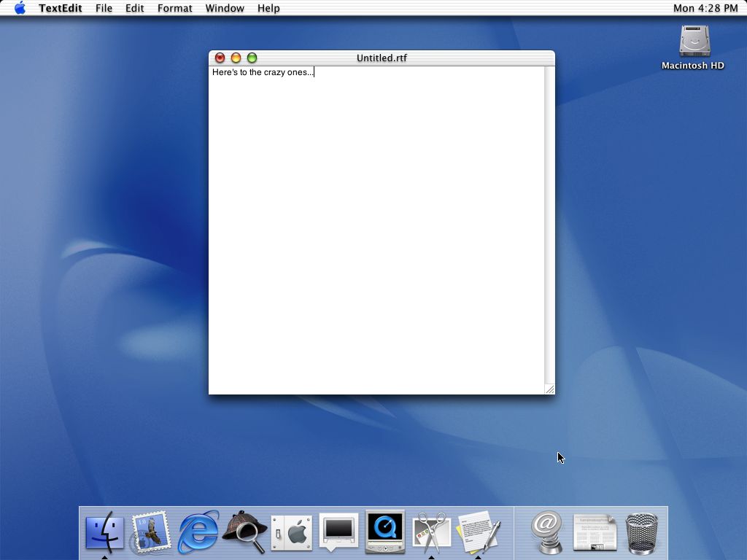Image resolution: width=747 pixels, height=560 pixels.
Task: Open the Format menu
Action: pyautogui.click(x=175, y=8)
